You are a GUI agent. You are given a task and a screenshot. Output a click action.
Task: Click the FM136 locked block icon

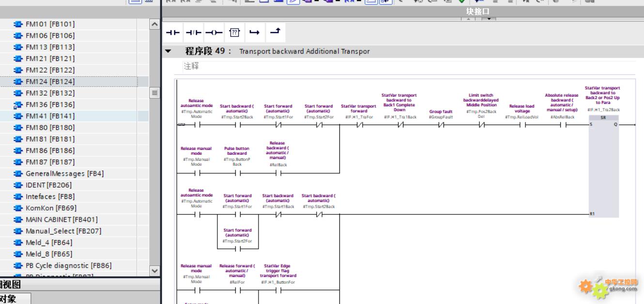[18, 105]
